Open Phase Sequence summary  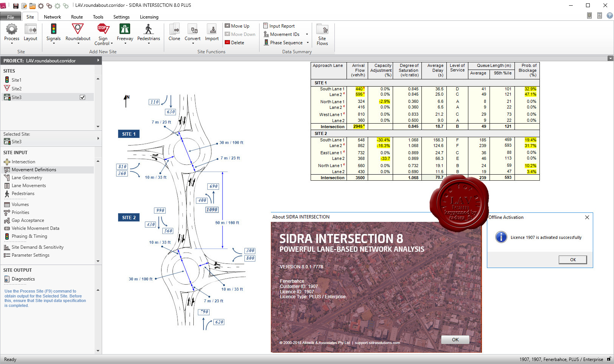(x=283, y=43)
